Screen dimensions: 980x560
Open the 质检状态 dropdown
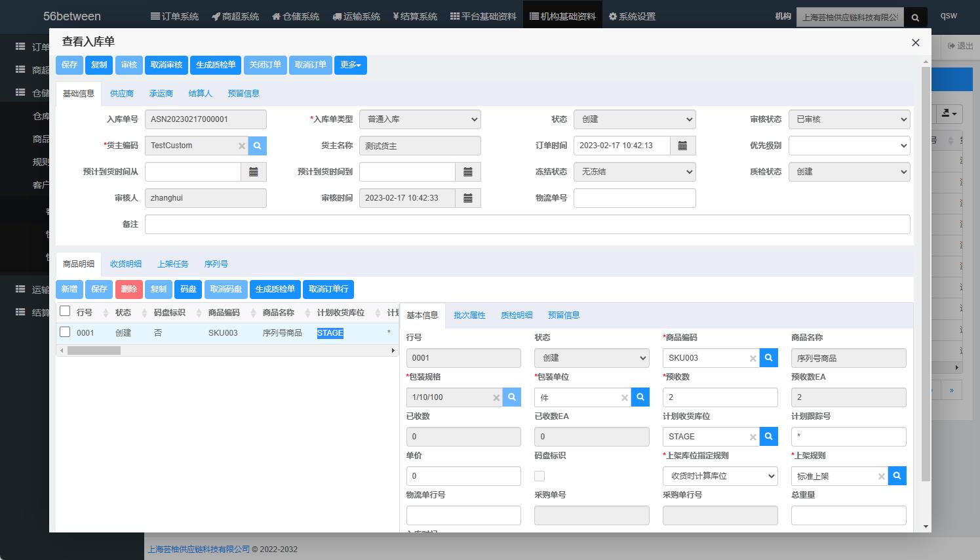pyautogui.click(x=849, y=172)
